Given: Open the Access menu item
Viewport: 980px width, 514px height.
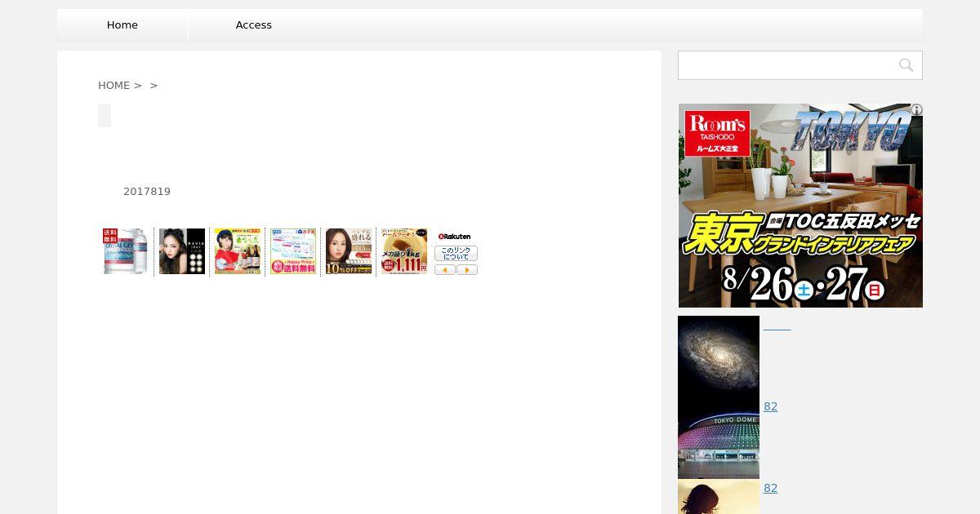Looking at the screenshot, I should [254, 25].
